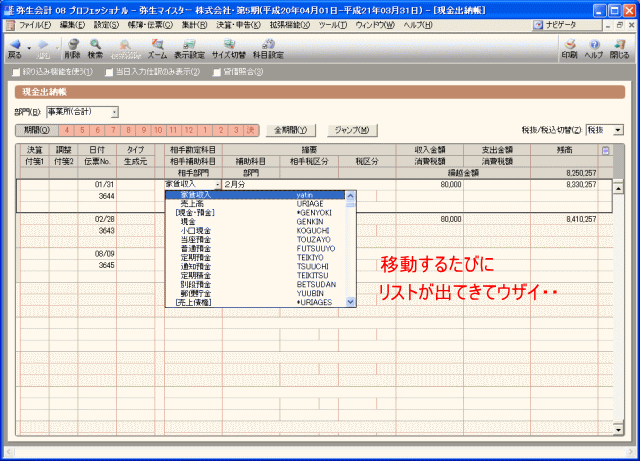Click the 閉じる toolbar icon
This screenshot has width=640, height=461.
(619, 49)
